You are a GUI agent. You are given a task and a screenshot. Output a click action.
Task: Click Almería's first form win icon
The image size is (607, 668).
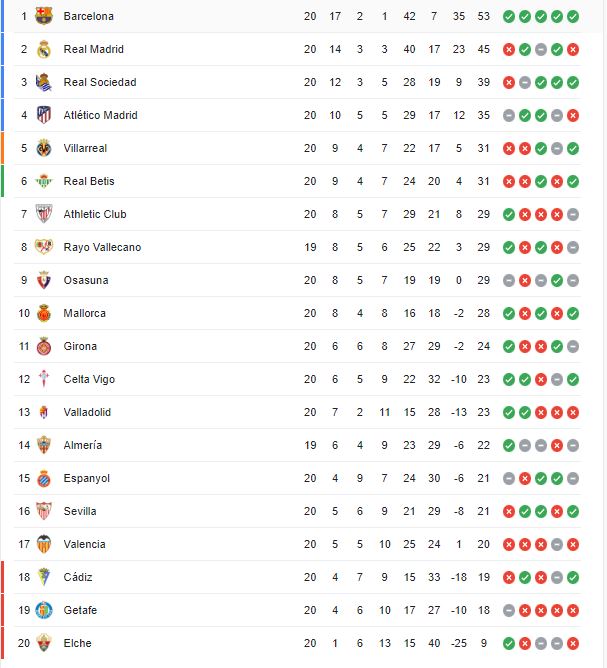(x=509, y=445)
